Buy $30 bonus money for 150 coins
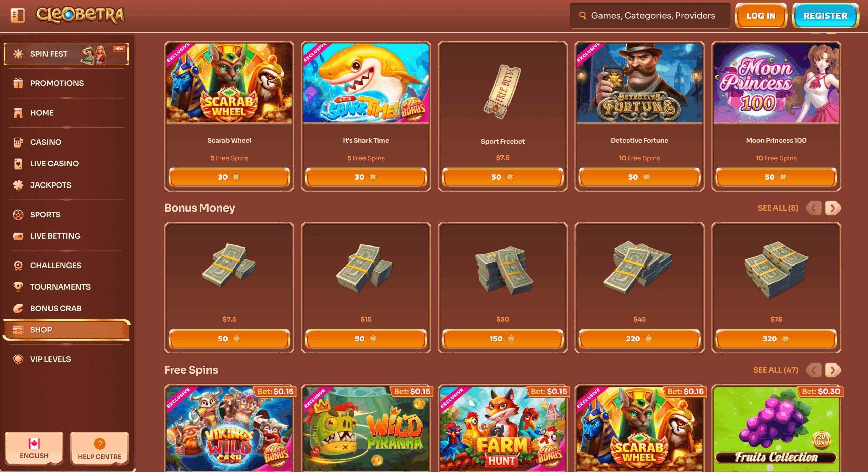868x472 pixels. point(502,339)
